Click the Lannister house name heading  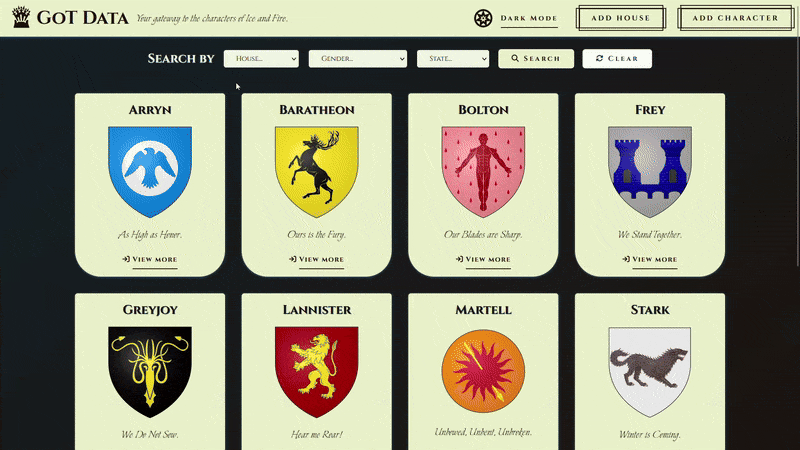[x=317, y=310]
